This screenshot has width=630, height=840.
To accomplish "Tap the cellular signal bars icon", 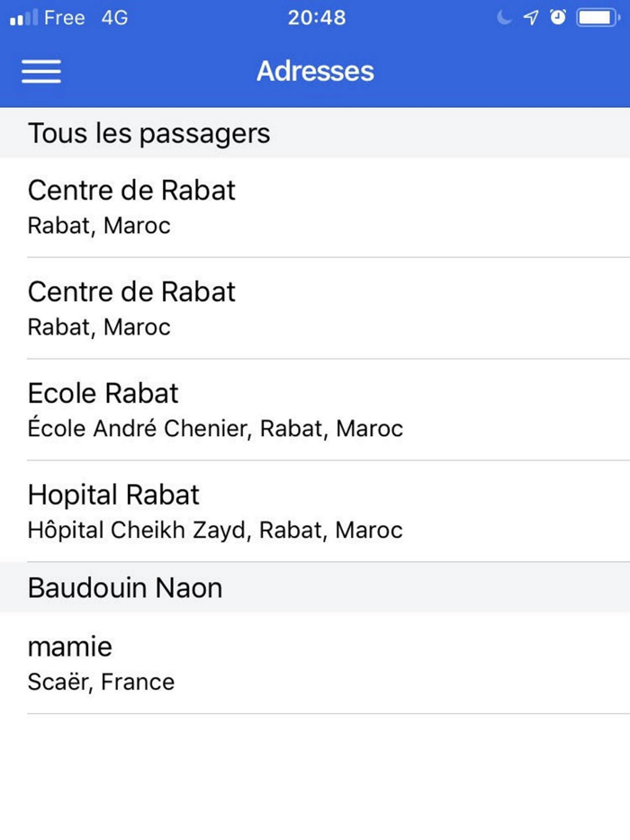I will click(x=23, y=18).
